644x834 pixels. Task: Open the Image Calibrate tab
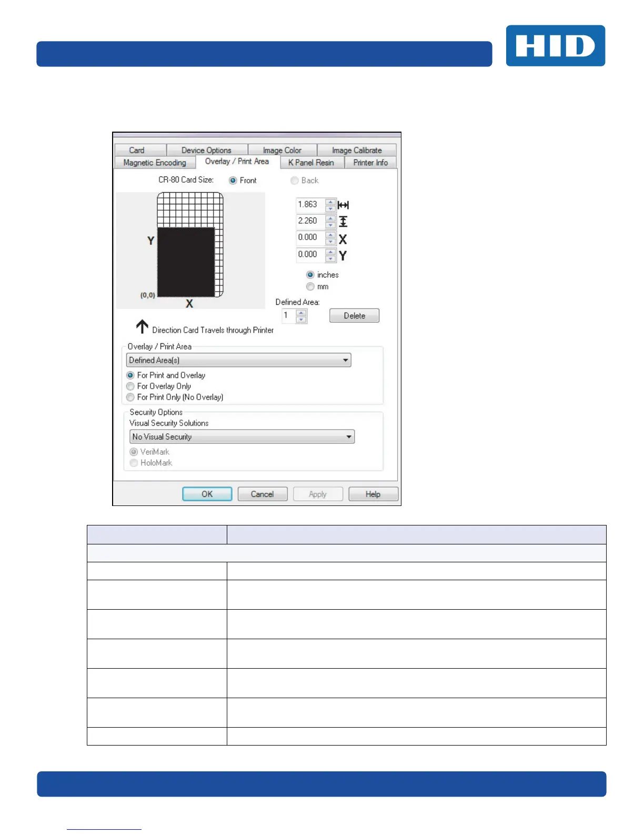coord(357,150)
